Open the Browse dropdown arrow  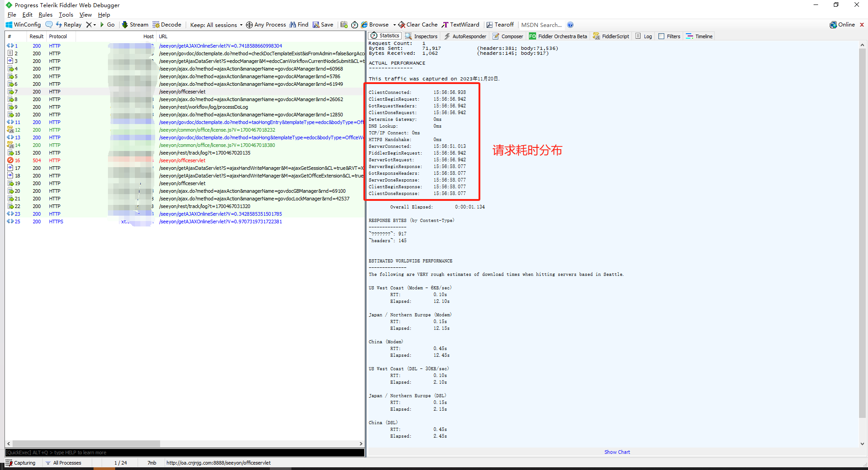394,25
